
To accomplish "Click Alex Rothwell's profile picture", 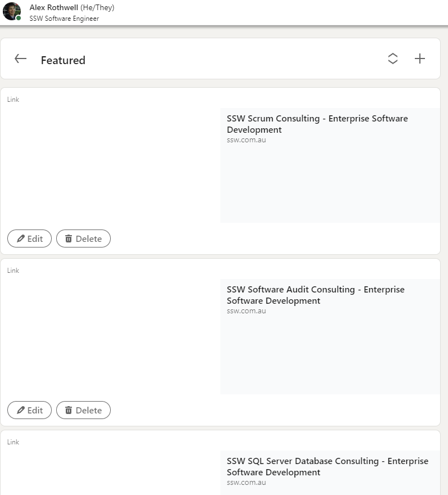I will point(12,12).
